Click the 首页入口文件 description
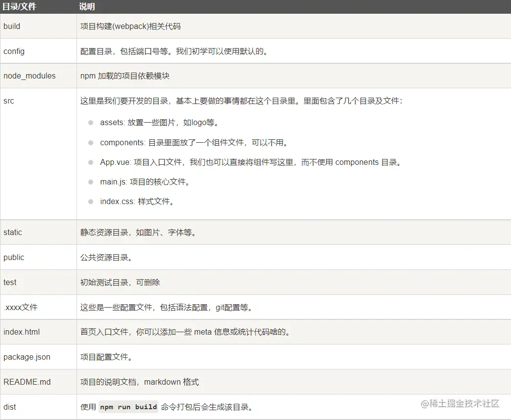The height and width of the screenshot is (420, 511). (x=185, y=332)
